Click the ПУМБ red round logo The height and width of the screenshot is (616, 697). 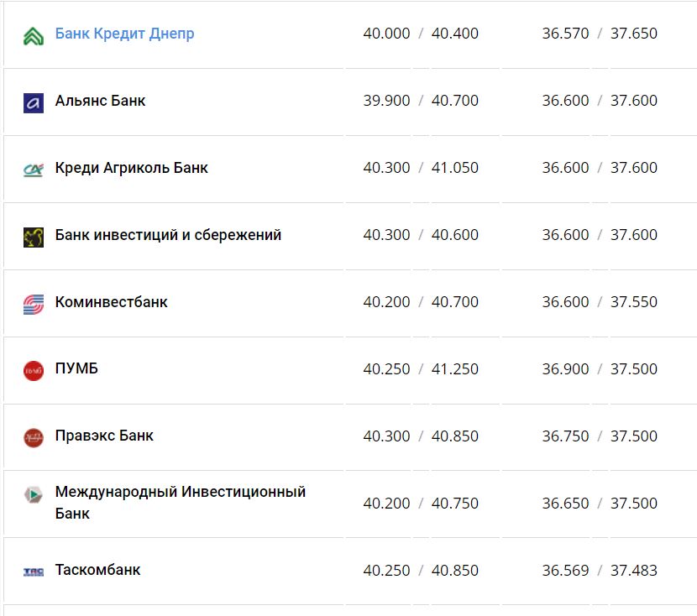(x=34, y=370)
